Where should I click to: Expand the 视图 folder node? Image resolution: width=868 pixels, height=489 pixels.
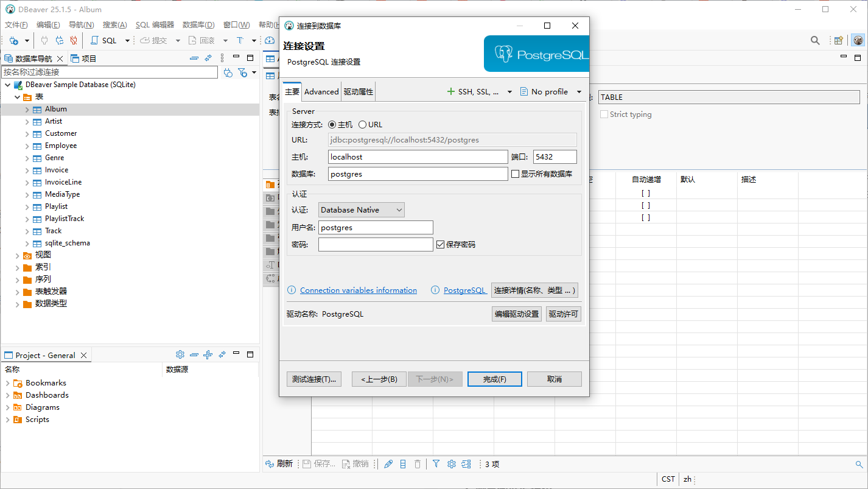pos(17,255)
